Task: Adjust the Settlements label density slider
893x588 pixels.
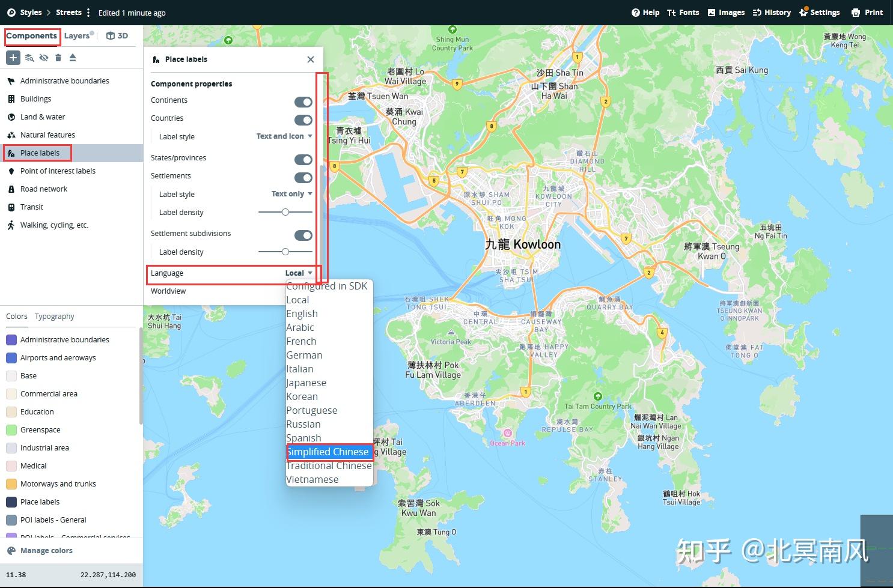Action: (x=285, y=212)
